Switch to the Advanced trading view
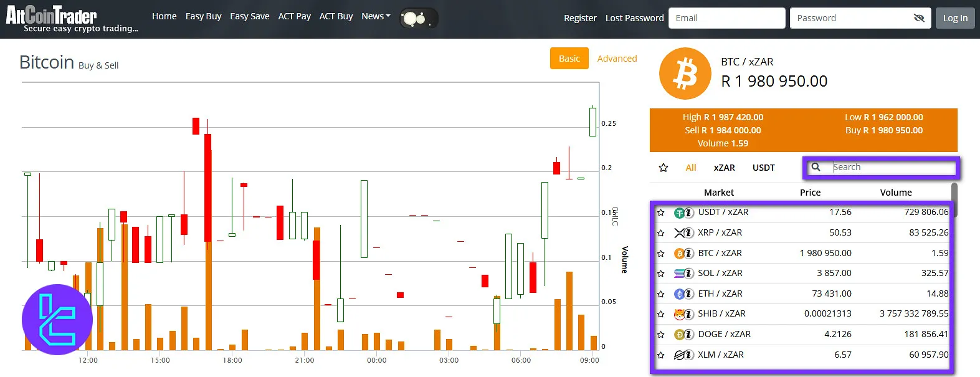This screenshot has width=980, height=377. point(617,59)
